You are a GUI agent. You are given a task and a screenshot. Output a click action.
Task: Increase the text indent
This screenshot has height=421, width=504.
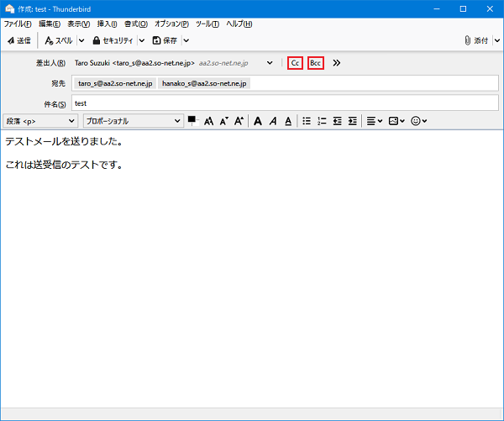coord(353,121)
